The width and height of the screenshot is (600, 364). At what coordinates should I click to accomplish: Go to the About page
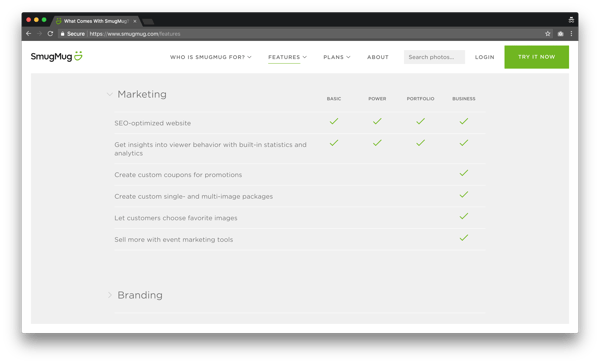coord(378,57)
